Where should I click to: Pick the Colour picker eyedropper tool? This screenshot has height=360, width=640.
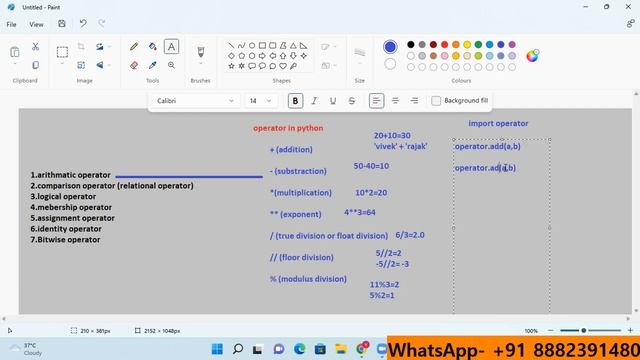153,65
